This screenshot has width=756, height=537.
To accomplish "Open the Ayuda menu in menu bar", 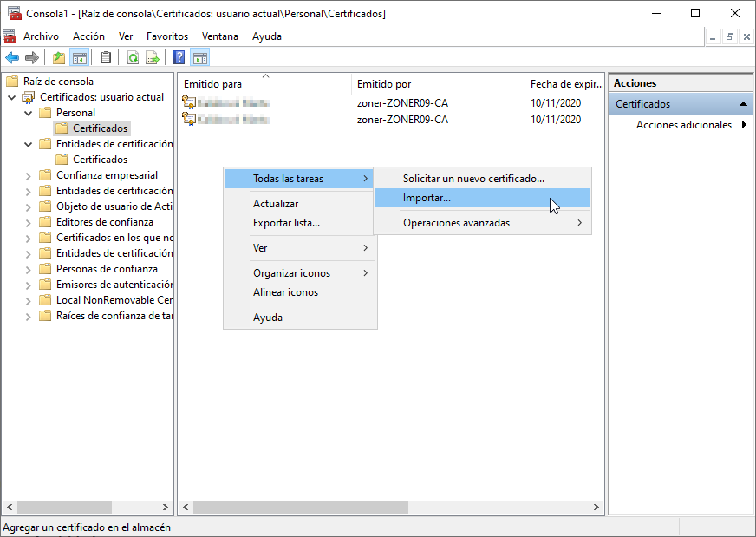I will (x=267, y=36).
